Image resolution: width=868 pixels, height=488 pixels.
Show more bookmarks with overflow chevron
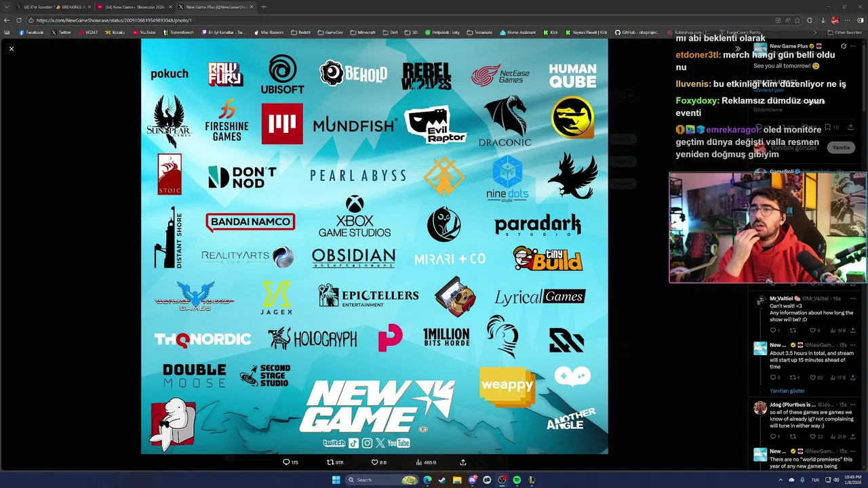[816, 33]
